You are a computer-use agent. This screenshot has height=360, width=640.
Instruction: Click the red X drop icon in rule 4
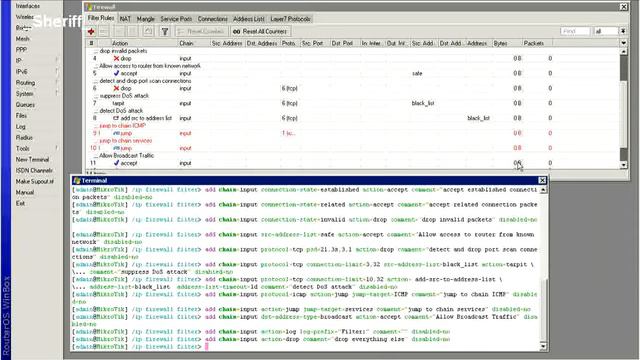(x=116, y=58)
